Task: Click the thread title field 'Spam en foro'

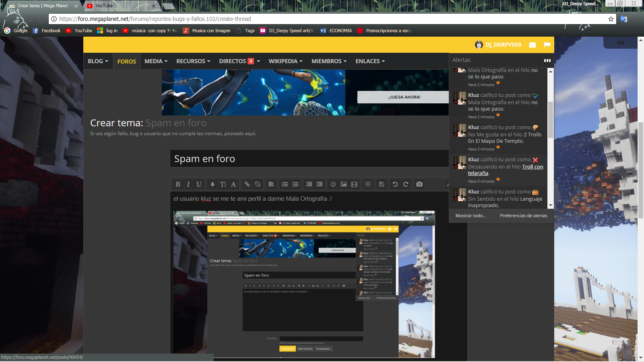Action: (310, 158)
